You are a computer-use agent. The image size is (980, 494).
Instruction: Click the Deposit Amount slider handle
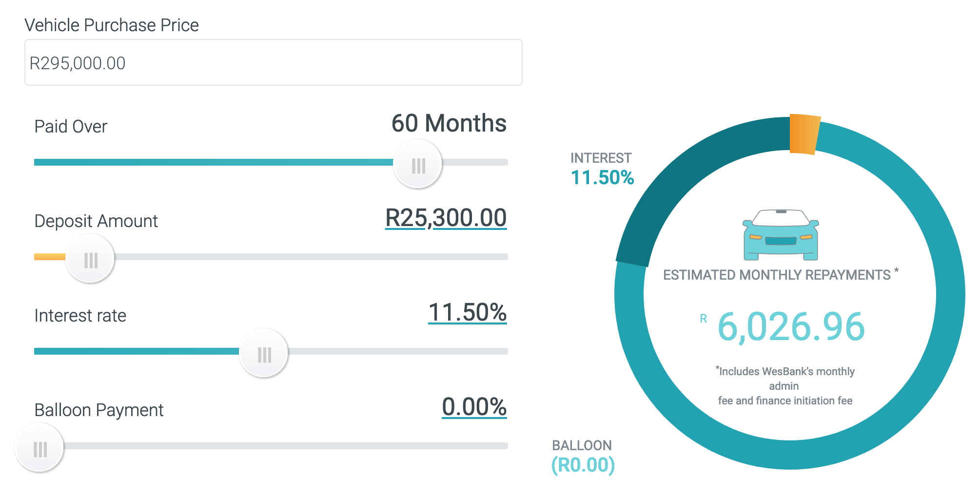coord(90,259)
